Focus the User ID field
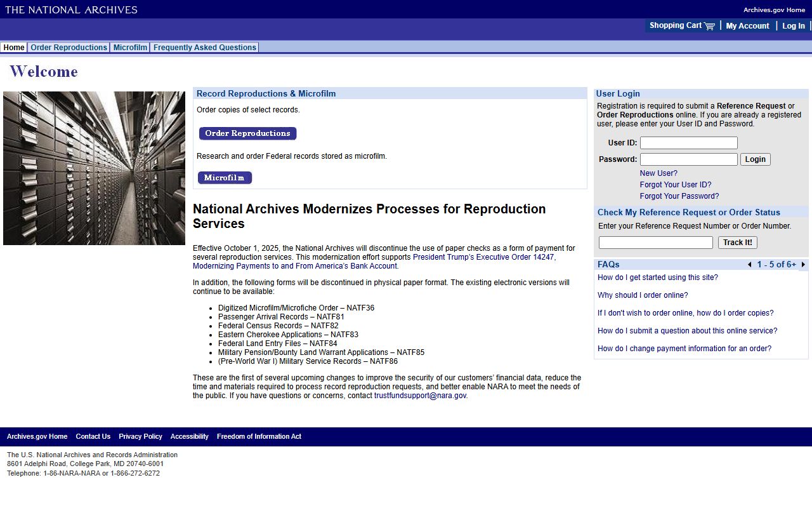 pos(688,143)
